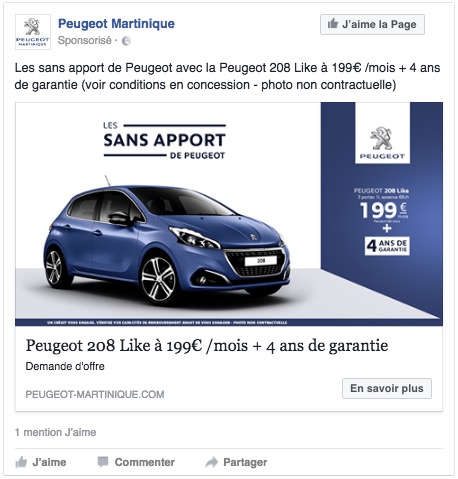The image size is (458, 479).
Task: Click the Partager label to share
Action: pos(245,462)
